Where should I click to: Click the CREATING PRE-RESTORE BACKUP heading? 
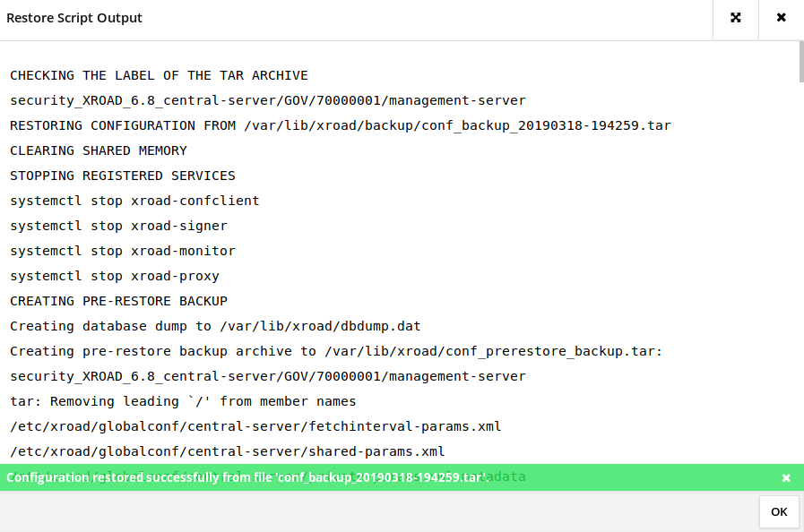pyautogui.click(x=118, y=301)
